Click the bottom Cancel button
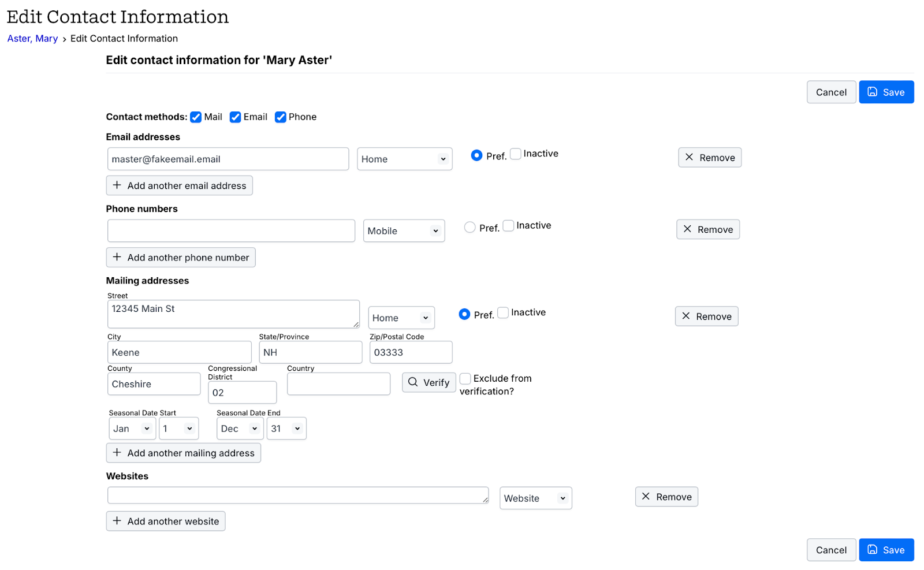924x570 pixels. (x=831, y=550)
